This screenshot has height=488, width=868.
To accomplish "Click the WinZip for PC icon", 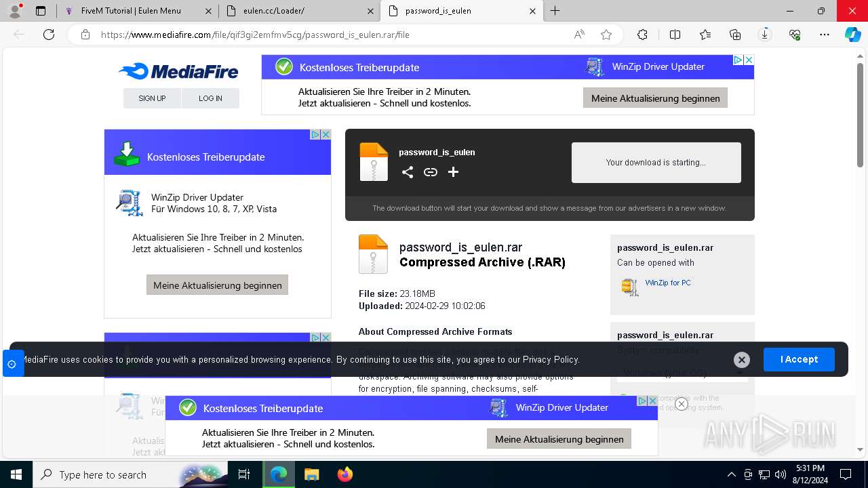I will pyautogui.click(x=630, y=287).
